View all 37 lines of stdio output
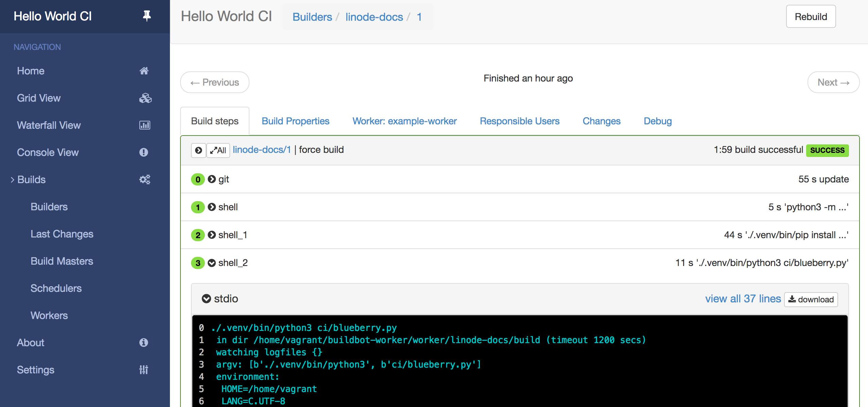 tap(743, 299)
